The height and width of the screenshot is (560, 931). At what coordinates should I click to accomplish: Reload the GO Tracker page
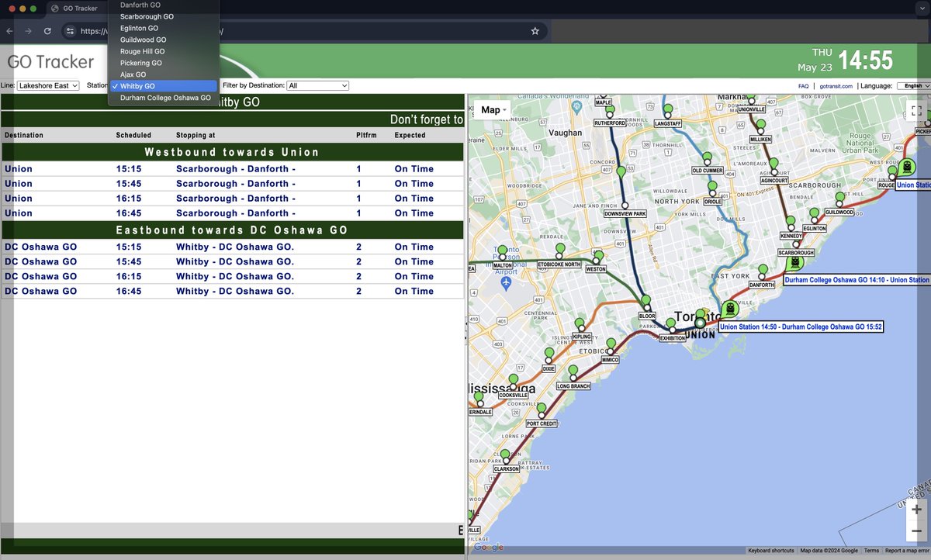tap(47, 31)
